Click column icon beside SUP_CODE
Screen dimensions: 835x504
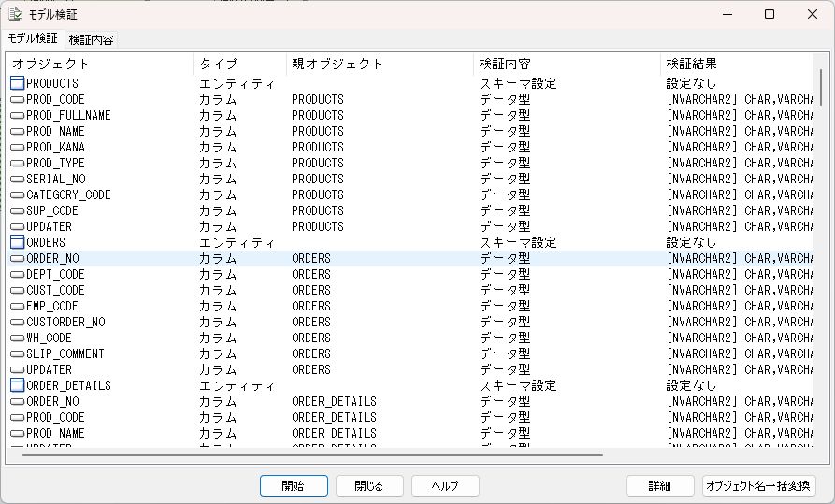pyautogui.click(x=18, y=211)
